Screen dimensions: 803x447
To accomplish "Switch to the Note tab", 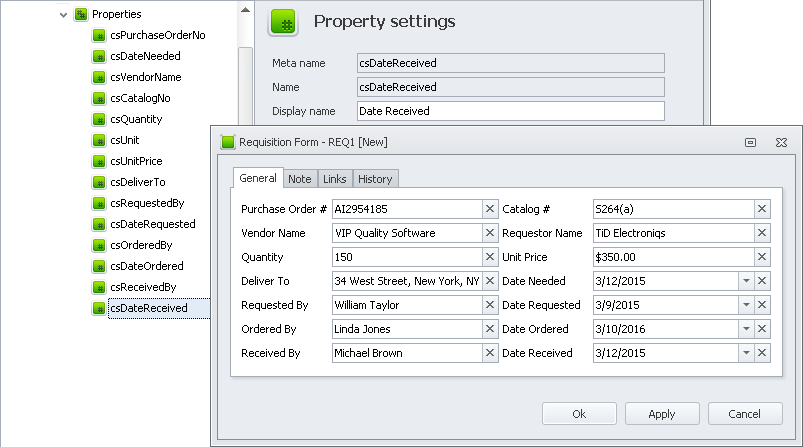I will [299, 179].
